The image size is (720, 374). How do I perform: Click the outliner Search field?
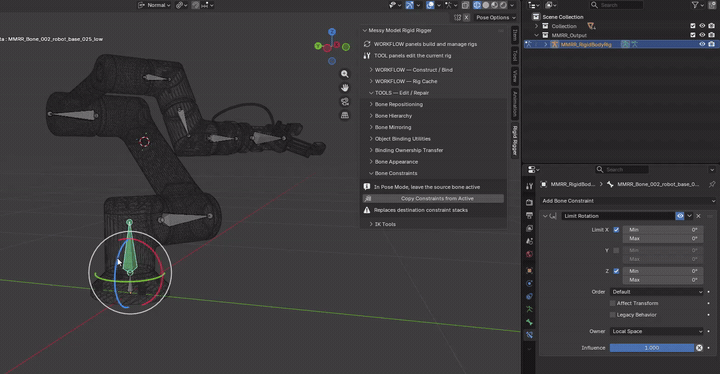[x=616, y=5]
